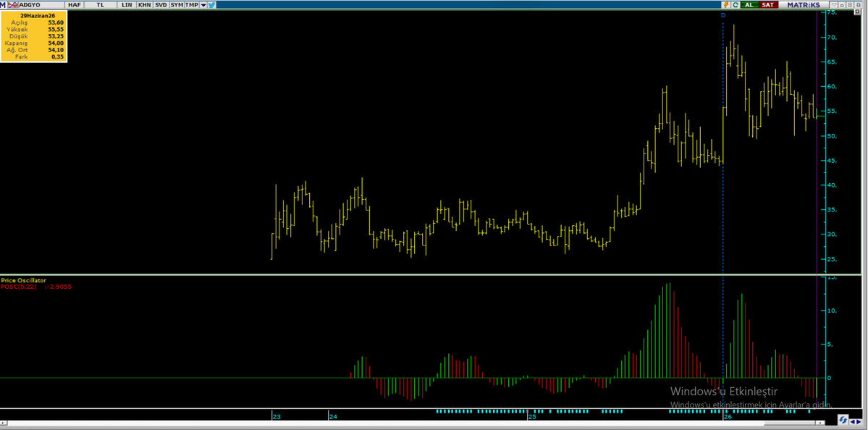Viewport: 868px width, 430px height.
Task: Click the KHN toolbar button
Action: click(145, 4)
